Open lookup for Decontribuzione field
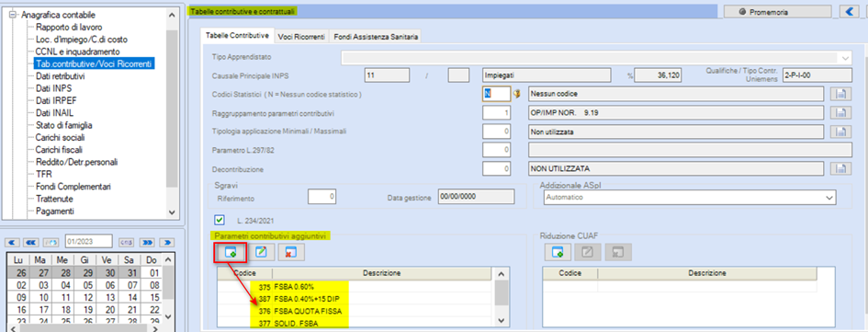The image size is (868, 332). (840, 168)
